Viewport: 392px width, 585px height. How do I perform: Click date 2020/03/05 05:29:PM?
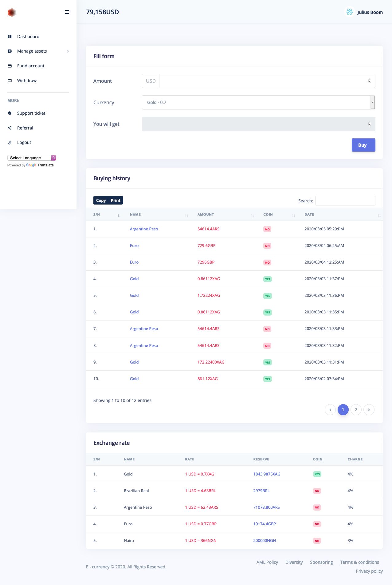click(x=324, y=229)
